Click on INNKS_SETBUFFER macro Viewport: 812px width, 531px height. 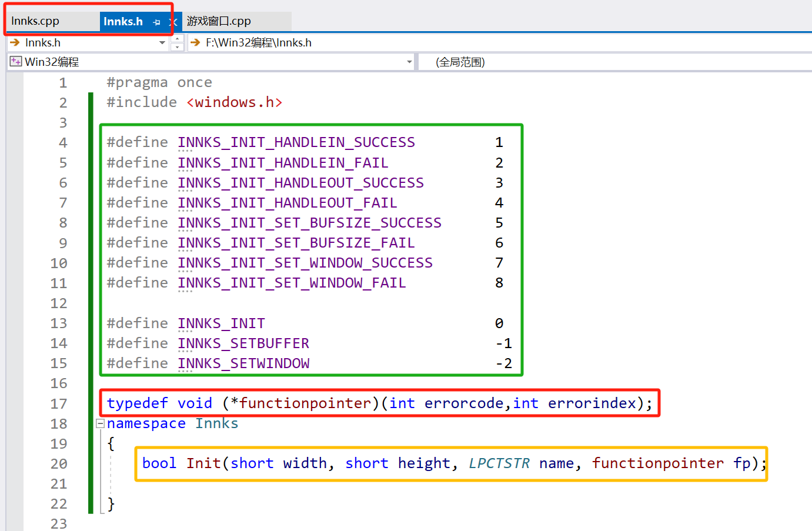tap(243, 343)
